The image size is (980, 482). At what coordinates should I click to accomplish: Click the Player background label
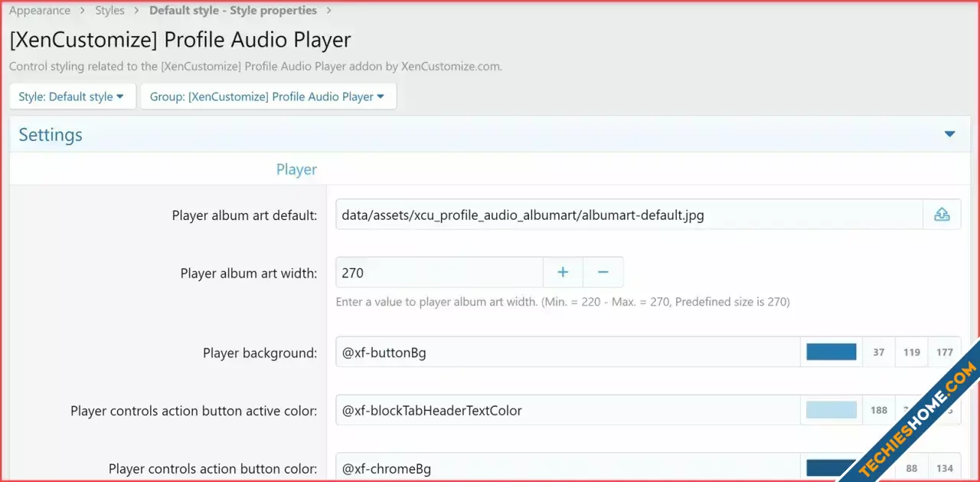pyautogui.click(x=260, y=353)
